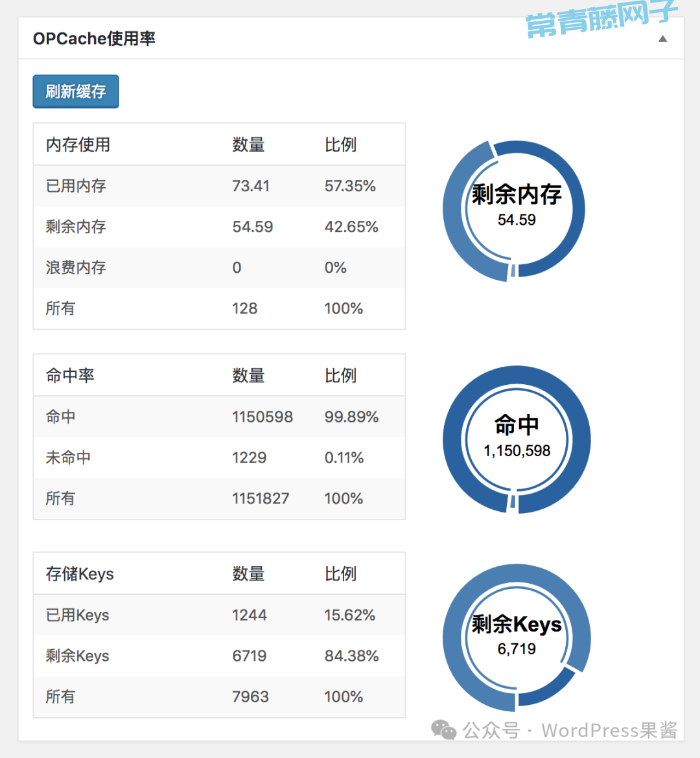Screen dimensions: 700x758
Task: Click the 57.35% used memory cell
Action: 350,186
